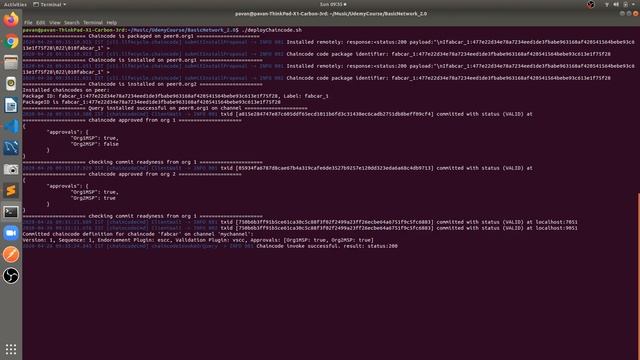
Task: Click 'Chaincode is packaged on peer0.org1' line
Action: [x=141, y=36]
